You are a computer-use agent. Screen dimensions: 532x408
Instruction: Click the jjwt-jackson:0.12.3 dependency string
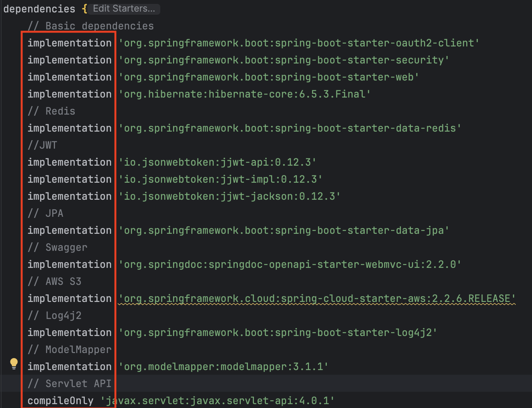229,196
